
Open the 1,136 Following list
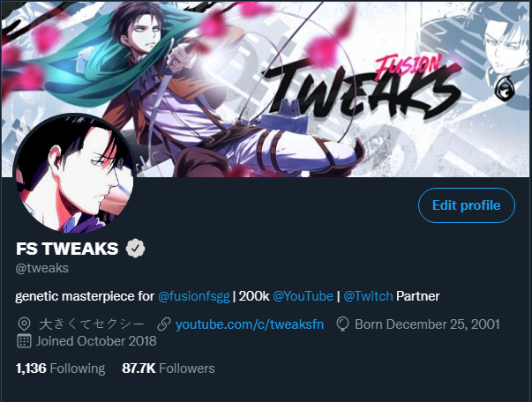point(60,368)
